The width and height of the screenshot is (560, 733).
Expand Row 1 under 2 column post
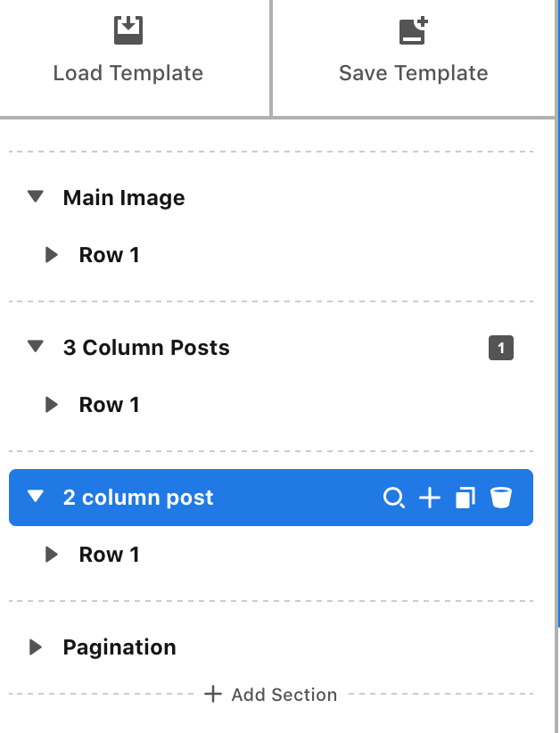tap(52, 555)
